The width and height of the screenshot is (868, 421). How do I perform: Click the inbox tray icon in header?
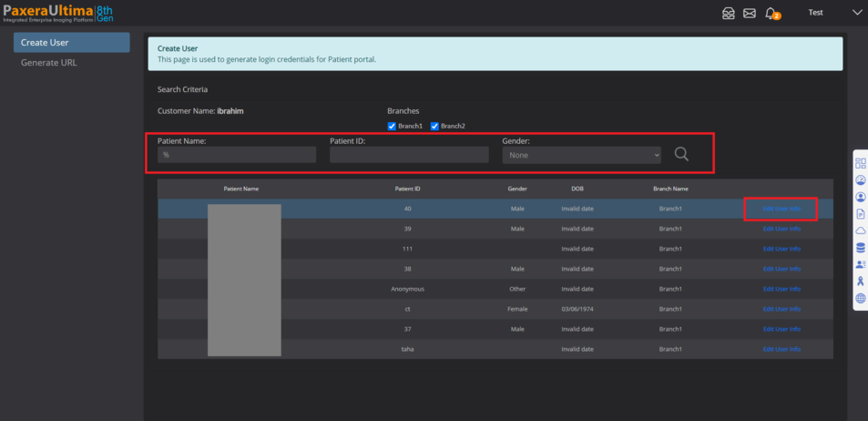pos(729,13)
